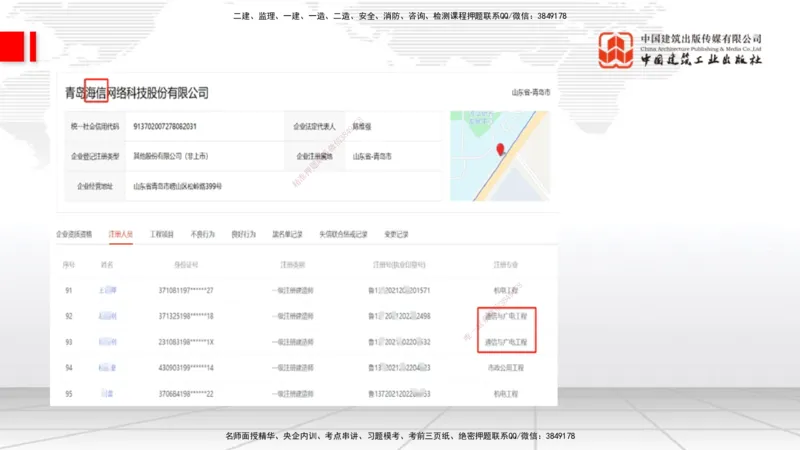Click the company title 青岛海信网络科技股份有限公司
The height and width of the screenshot is (450, 800).
click(137, 93)
